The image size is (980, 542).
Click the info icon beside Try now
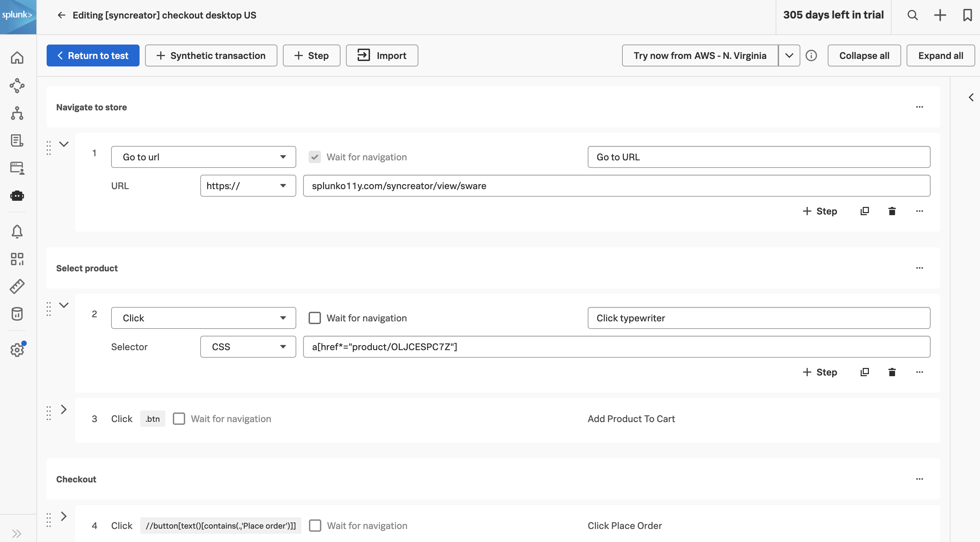click(811, 56)
